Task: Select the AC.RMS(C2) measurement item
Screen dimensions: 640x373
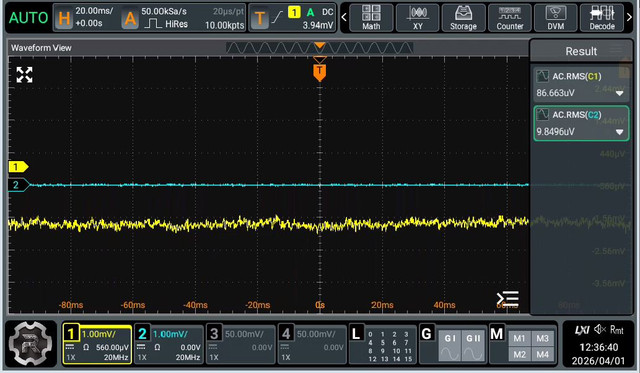Action: 581,123
